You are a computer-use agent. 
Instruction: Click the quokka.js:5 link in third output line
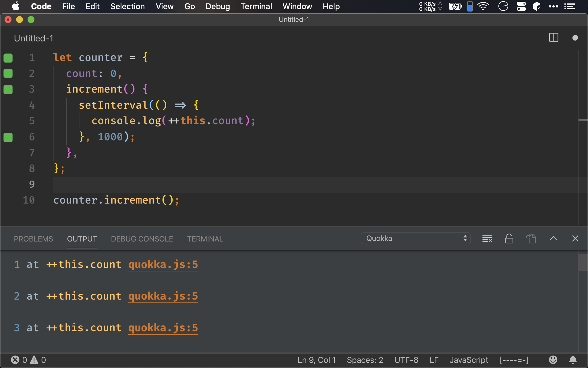point(163,327)
